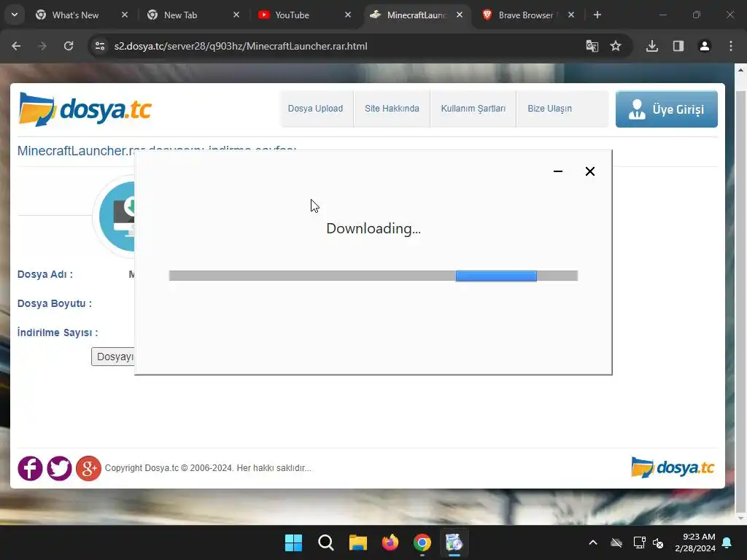Open the browser downloads panel
This screenshot has width=747, height=560.
(652, 46)
